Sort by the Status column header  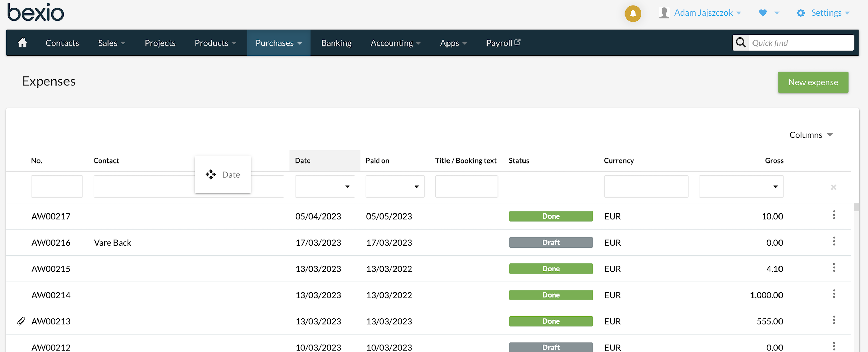point(519,160)
